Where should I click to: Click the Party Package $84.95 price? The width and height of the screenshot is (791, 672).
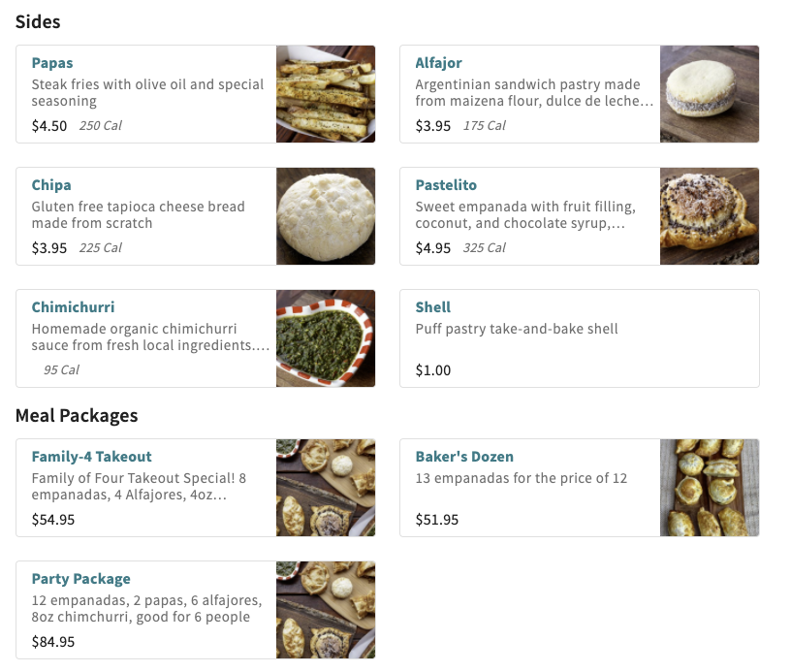pyautogui.click(x=53, y=642)
